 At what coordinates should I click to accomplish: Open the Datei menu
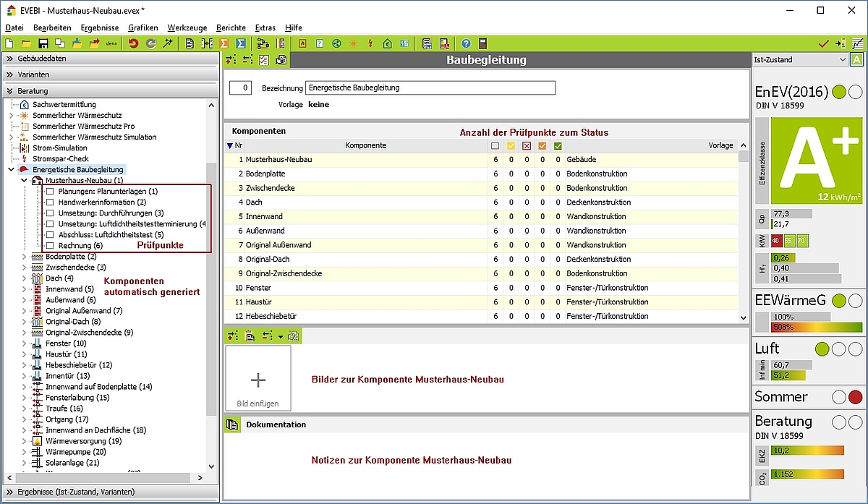pyautogui.click(x=14, y=27)
